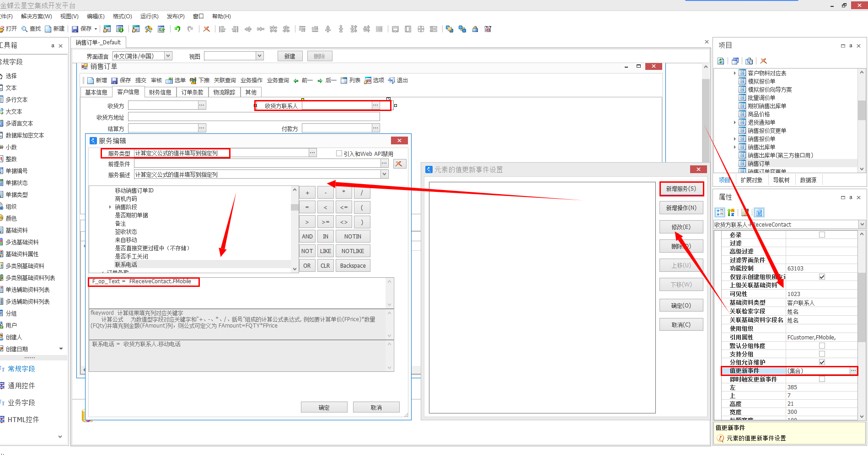This screenshot has width=868, height=455.
Task: Select 销售出库单 in project tree
Action: click(x=761, y=147)
